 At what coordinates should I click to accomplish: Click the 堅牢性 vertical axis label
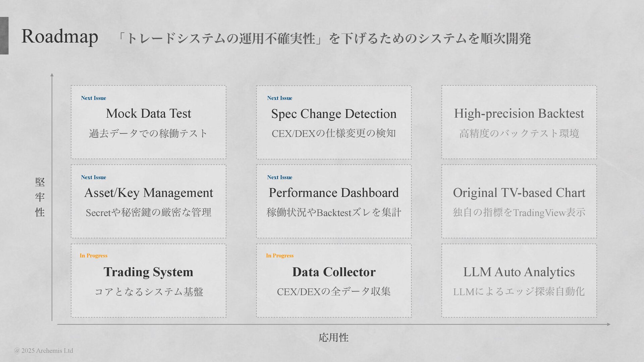coord(40,197)
